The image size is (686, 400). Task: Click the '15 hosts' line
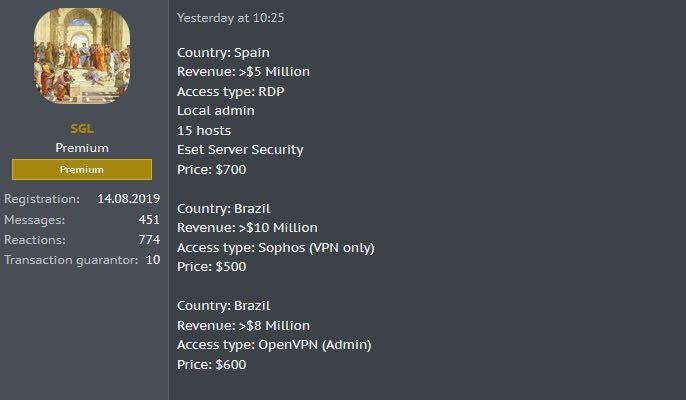coord(204,130)
